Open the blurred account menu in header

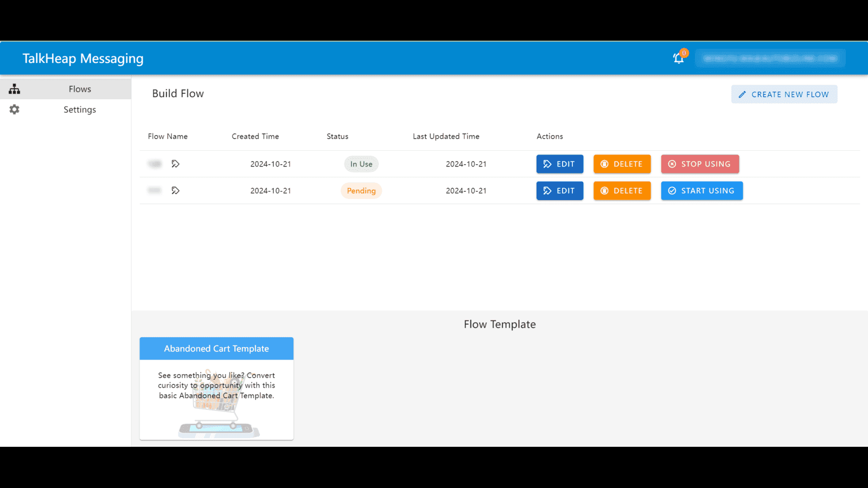pyautogui.click(x=770, y=59)
